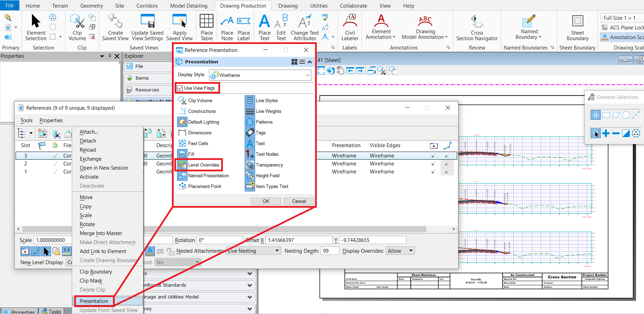The height and width of the screenshot is (314, 644).
Task: Open Nested Attachments Live Nesting dropdown
Action: 253,251
